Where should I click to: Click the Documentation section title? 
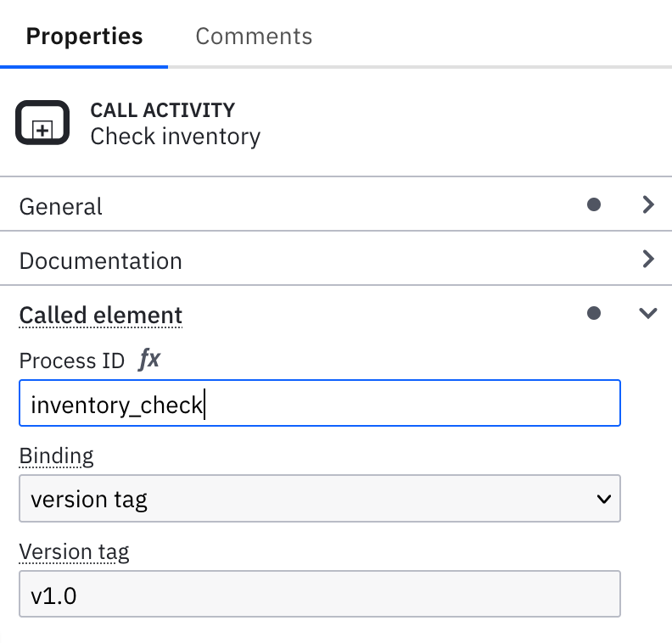[100, 260]
